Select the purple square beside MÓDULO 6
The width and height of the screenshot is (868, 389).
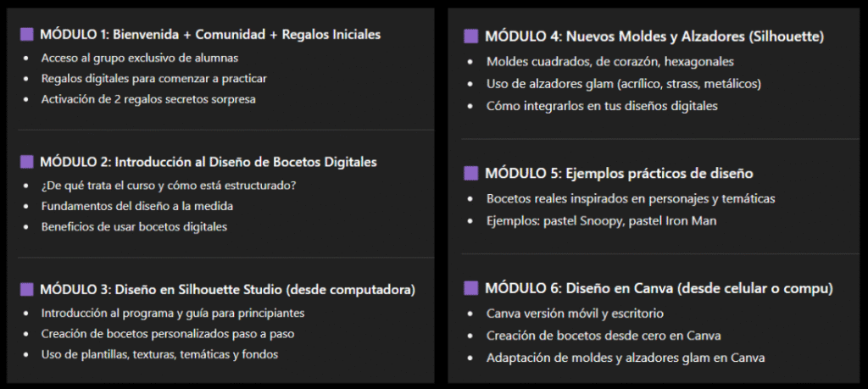471,287
